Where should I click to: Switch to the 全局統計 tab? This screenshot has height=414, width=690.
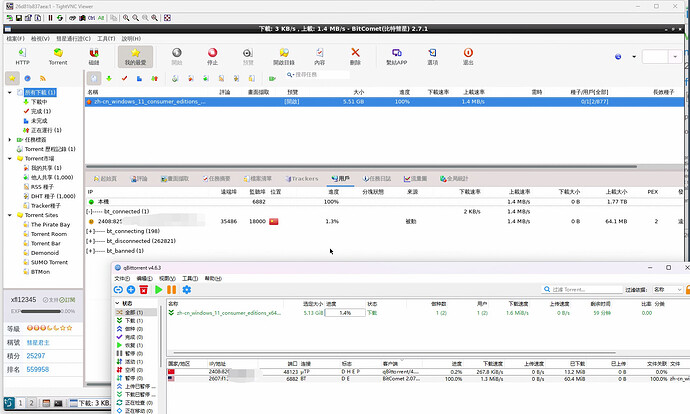coord(454,179)
